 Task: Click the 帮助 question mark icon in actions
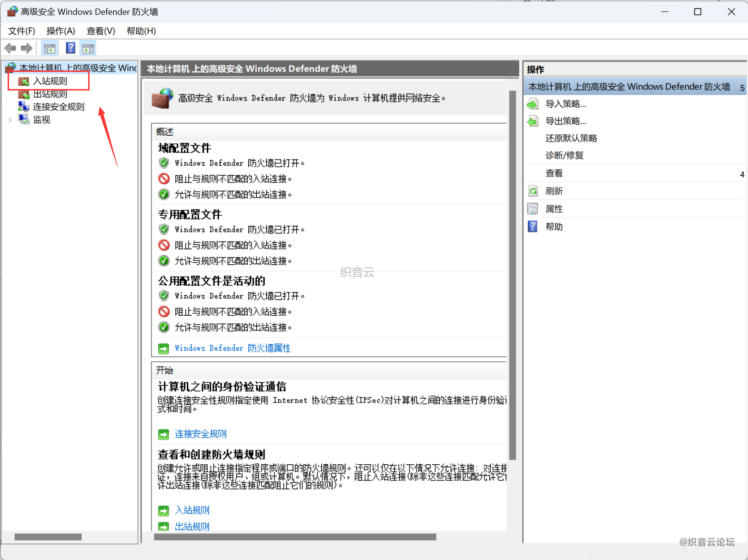(x=533, y=227)
